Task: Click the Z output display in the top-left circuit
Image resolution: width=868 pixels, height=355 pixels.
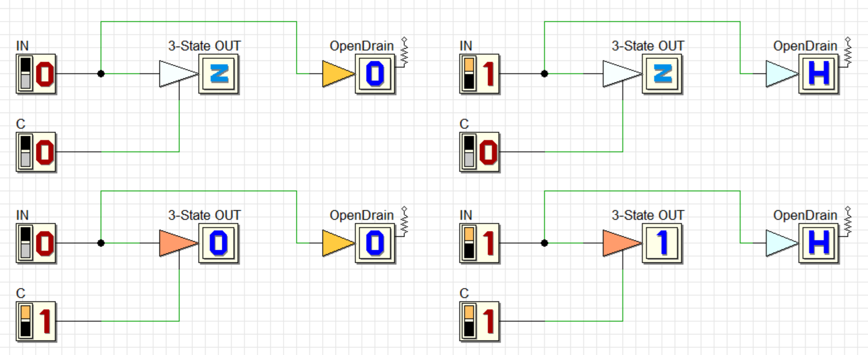Action: (x=219, y=74)
